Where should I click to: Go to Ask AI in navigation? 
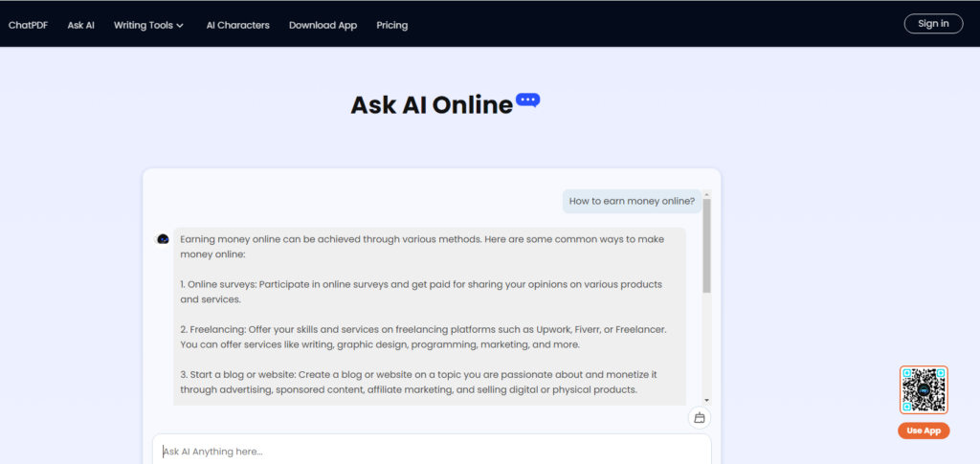pyautogui.click(x=81, y=25)
